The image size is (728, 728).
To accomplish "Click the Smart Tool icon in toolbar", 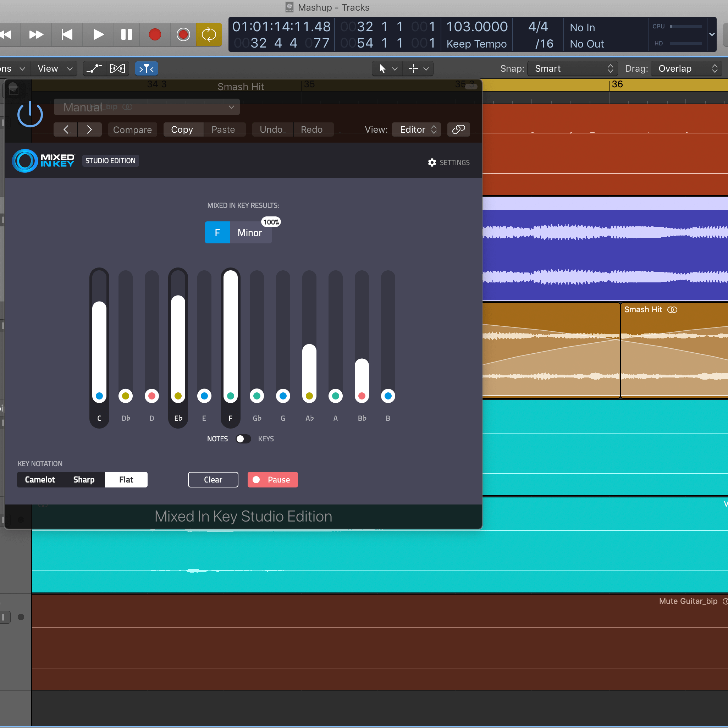I will click(147, 69).
